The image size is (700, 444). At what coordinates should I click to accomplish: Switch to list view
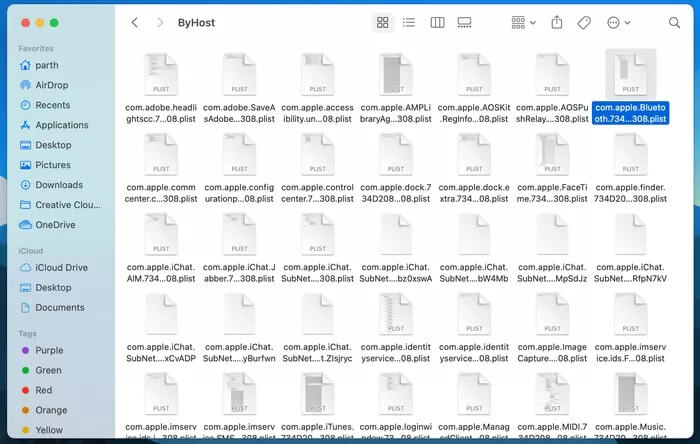point(408,22)
